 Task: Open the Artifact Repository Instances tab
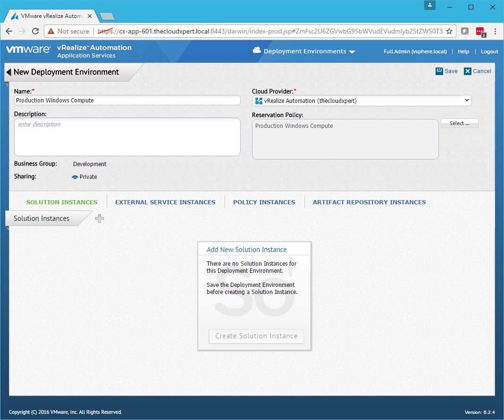(x=369, y=202)
